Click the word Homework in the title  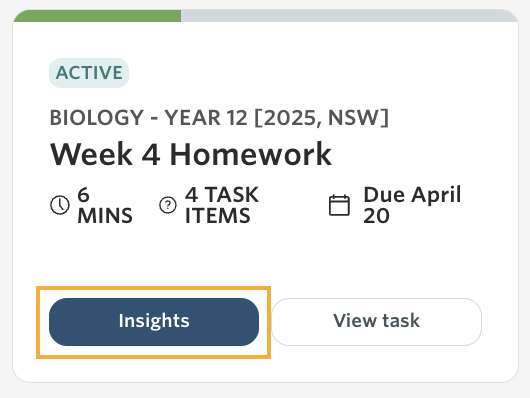click(250, 154)
